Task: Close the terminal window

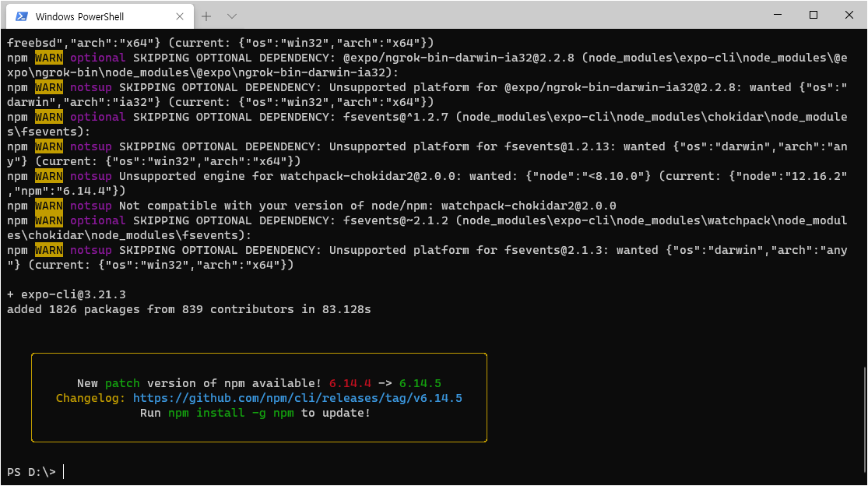Action: tap(849, 15)
